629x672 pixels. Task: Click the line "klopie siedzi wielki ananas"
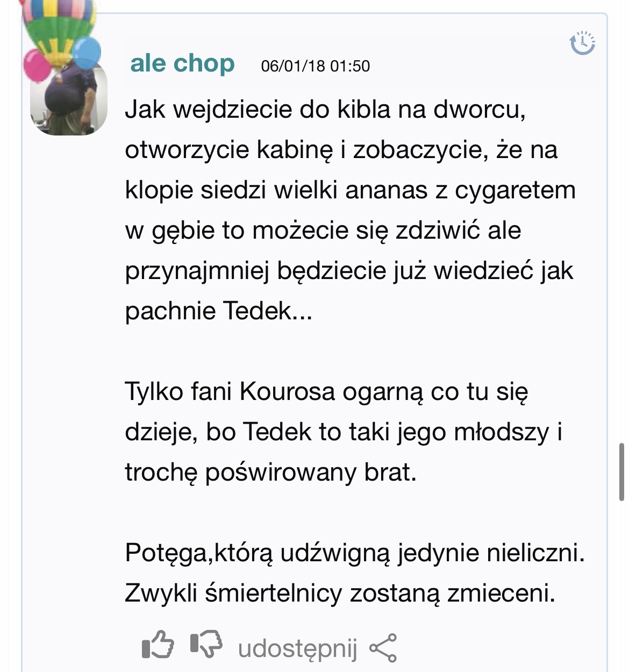point(350,190)
